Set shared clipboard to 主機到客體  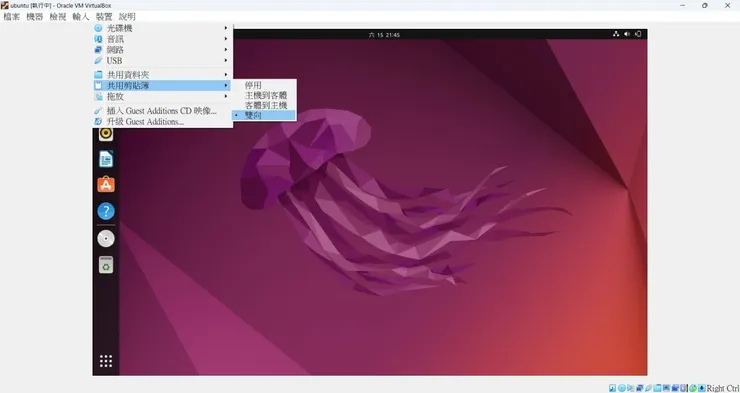tap(264, 95)
